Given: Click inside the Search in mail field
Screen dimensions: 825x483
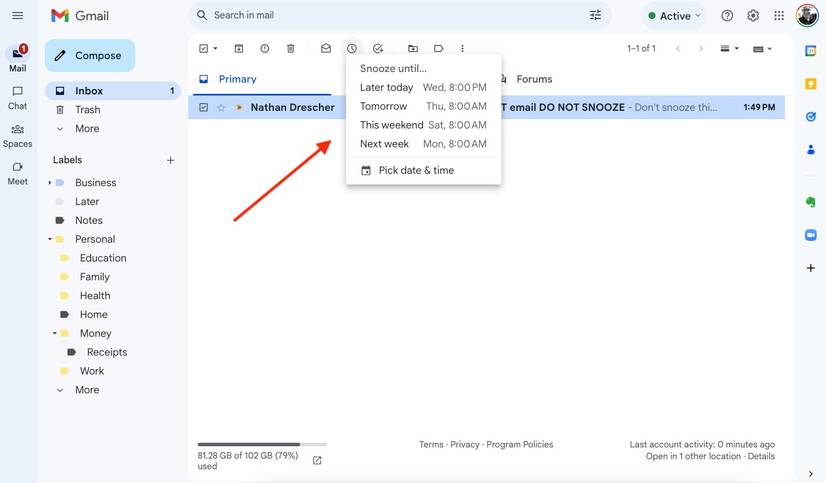Looking at the screenshot, I should [390, 15].
